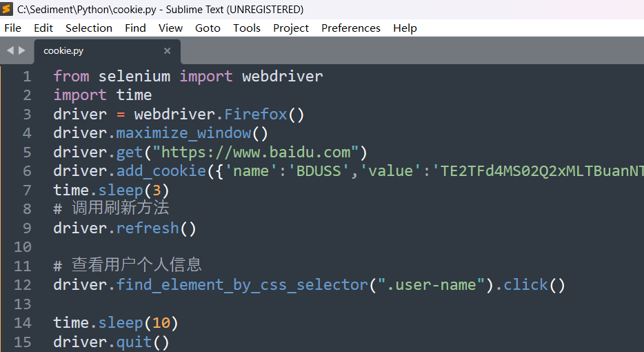
Task: Click line number 13 in the gutter
Action: pyautogui.click(x=23, y=304)
